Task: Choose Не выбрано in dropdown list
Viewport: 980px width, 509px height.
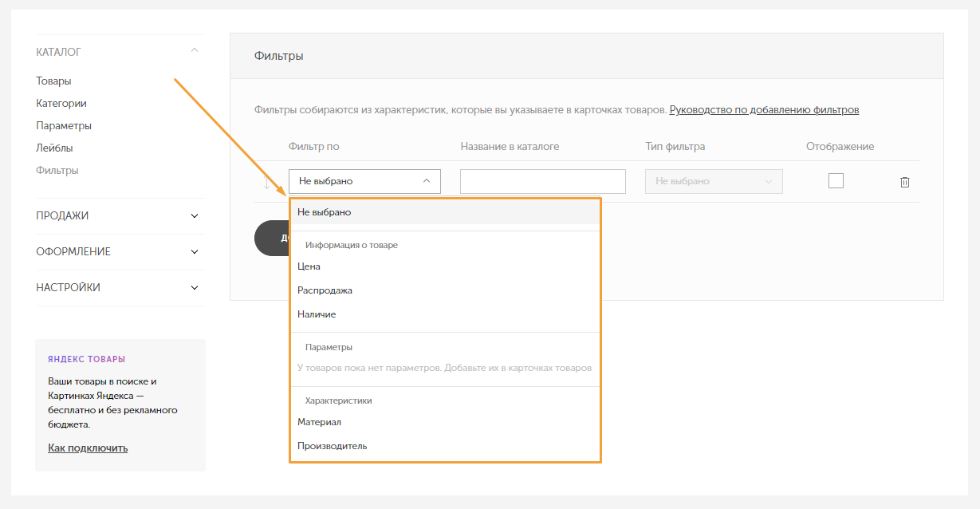Action: [445, 212]
